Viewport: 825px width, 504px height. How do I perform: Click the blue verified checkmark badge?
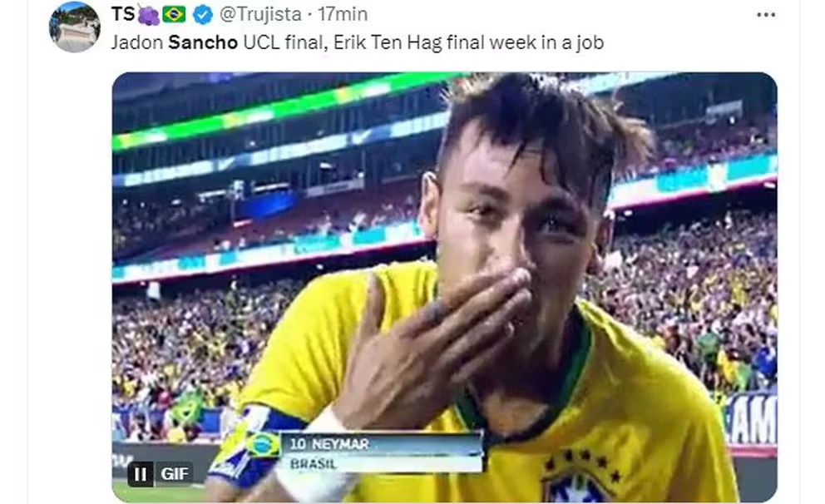point(203,15)
